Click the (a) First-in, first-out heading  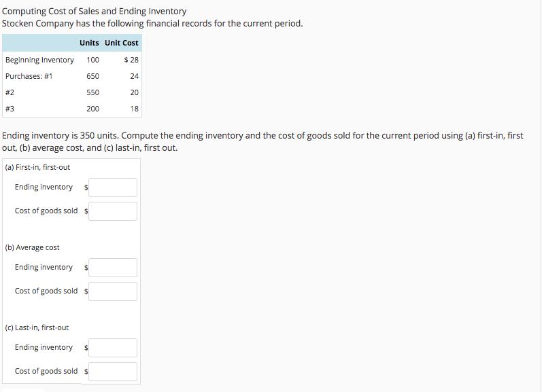[39, 167]
